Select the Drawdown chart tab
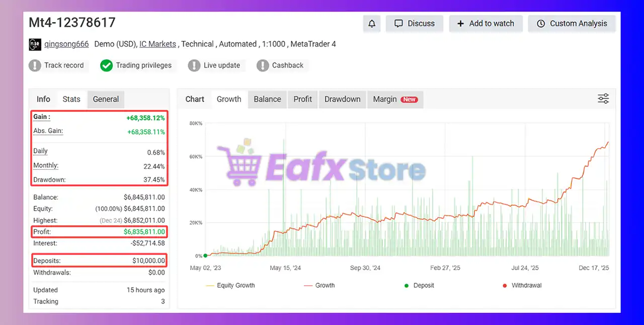The height and width of the screenshot is (325, 644). tap(342, 99)
